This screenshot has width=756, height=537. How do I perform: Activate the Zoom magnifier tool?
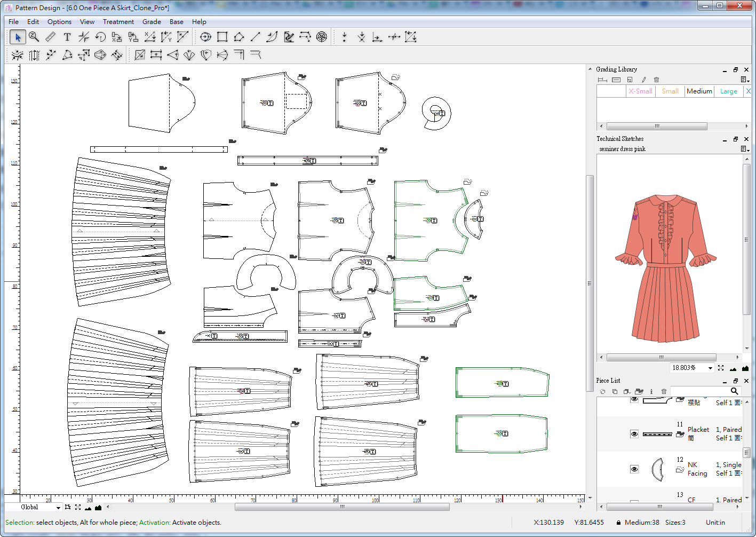pos(34,37)
